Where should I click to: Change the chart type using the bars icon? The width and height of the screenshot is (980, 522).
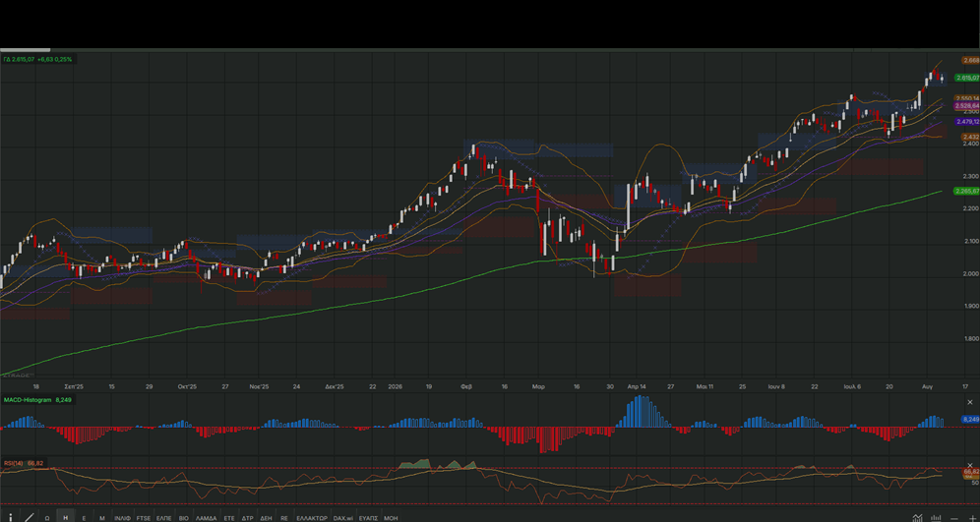click(x=936, y=518)
